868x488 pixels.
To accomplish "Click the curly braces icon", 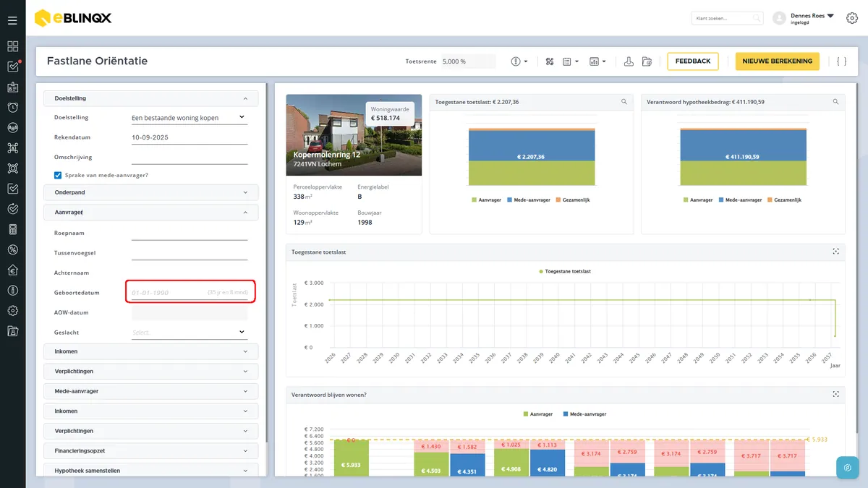I will (x=841, y=61).
